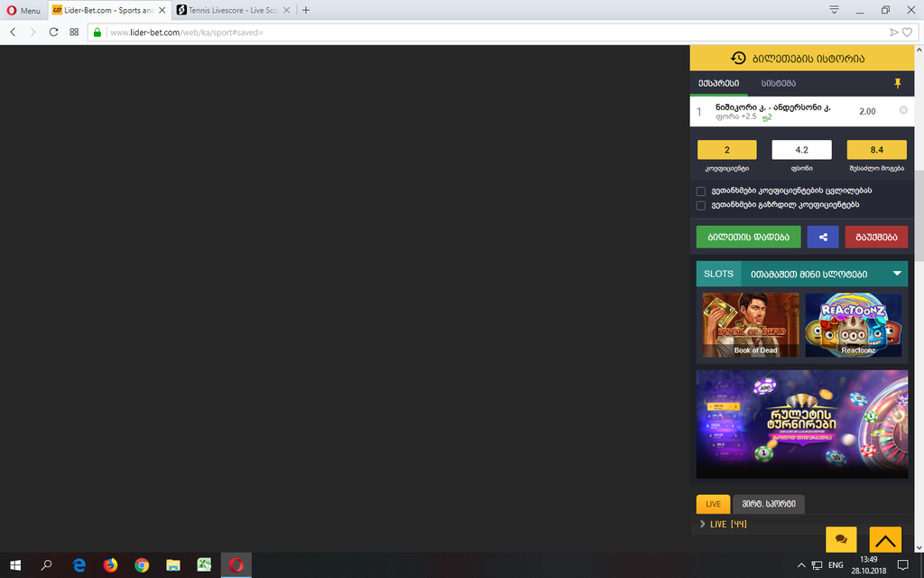This screenshot has width=924, height=578.
Task: Show hidden system tray icons
Action: coord(801,565)
